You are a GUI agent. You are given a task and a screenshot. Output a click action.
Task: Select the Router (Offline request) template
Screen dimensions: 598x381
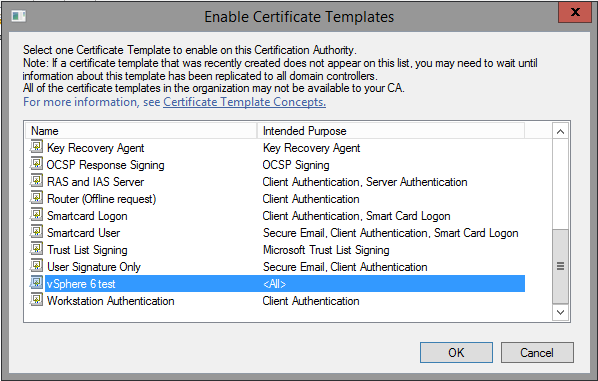click(x=101, y=199)
